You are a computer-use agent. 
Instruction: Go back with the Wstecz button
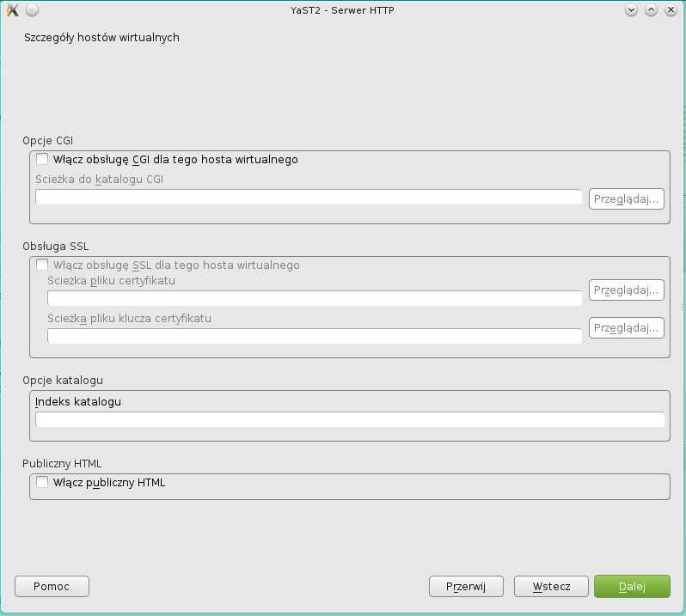[x=551, y=586]
